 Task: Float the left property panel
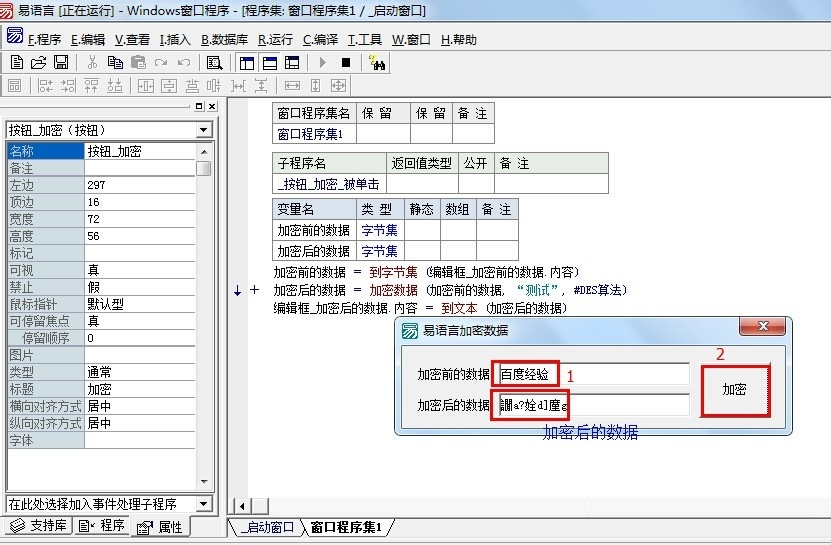[x=199, y=106]
